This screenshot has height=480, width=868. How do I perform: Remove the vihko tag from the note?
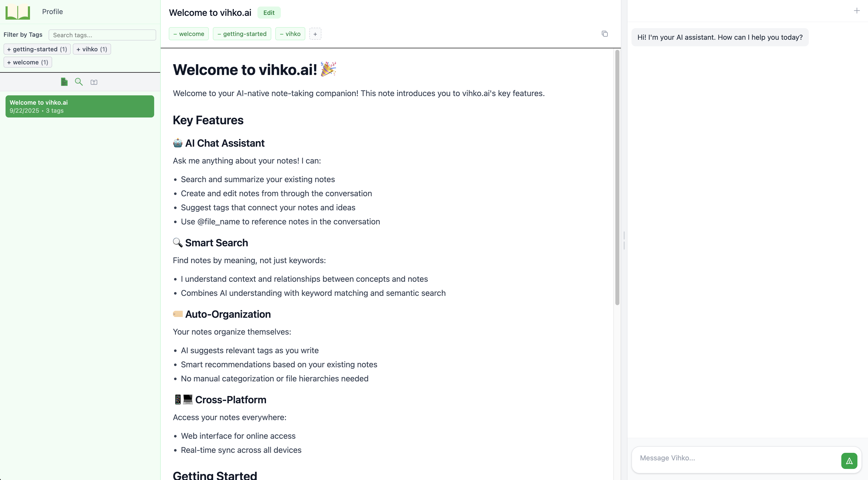(x=282, y=34)
